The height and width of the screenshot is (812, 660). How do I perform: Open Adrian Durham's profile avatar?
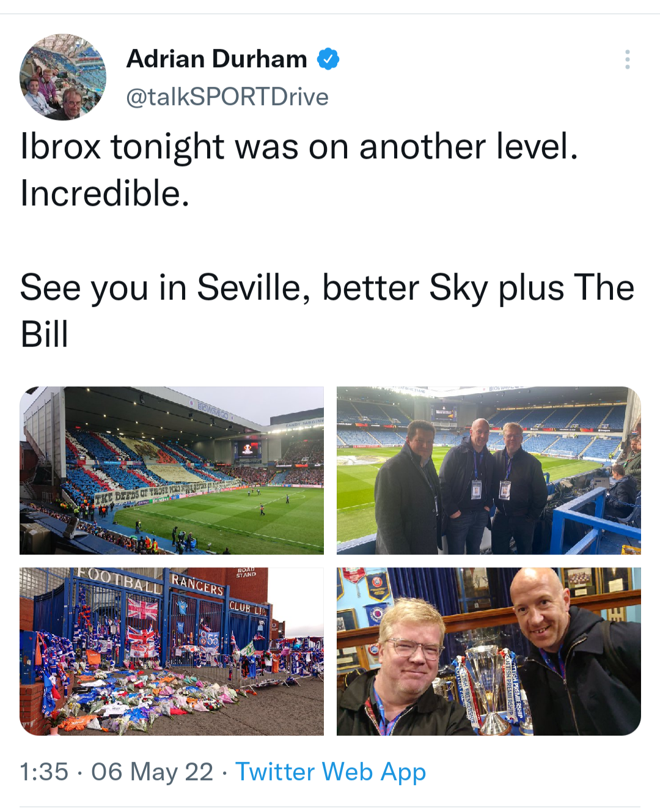[x=63, y=77]
